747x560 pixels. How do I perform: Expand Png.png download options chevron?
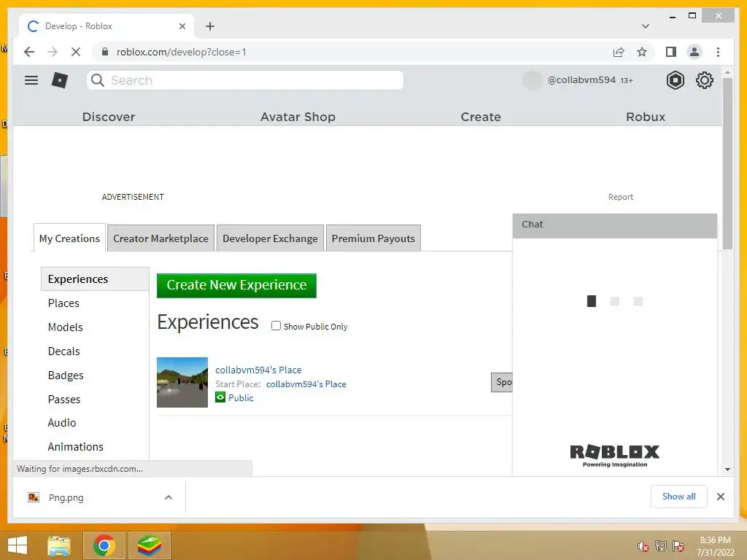point(169,497)
